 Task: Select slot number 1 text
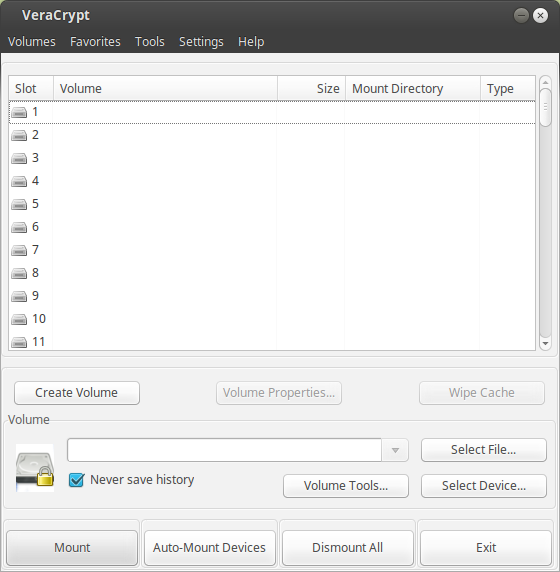tap(35, 112)
